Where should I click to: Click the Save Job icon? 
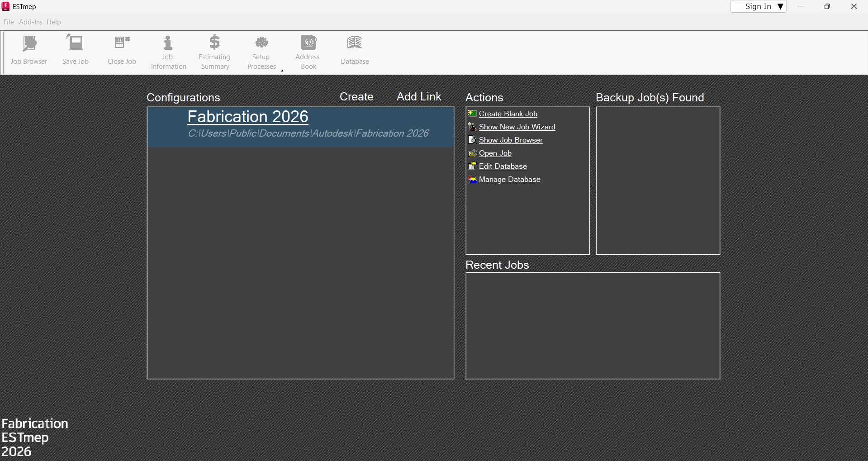(x=76, y=44)
